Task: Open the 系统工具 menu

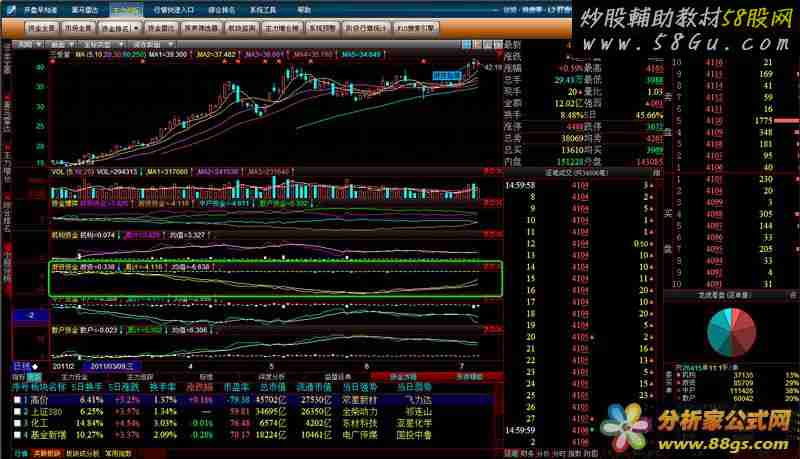Action: 263,10
